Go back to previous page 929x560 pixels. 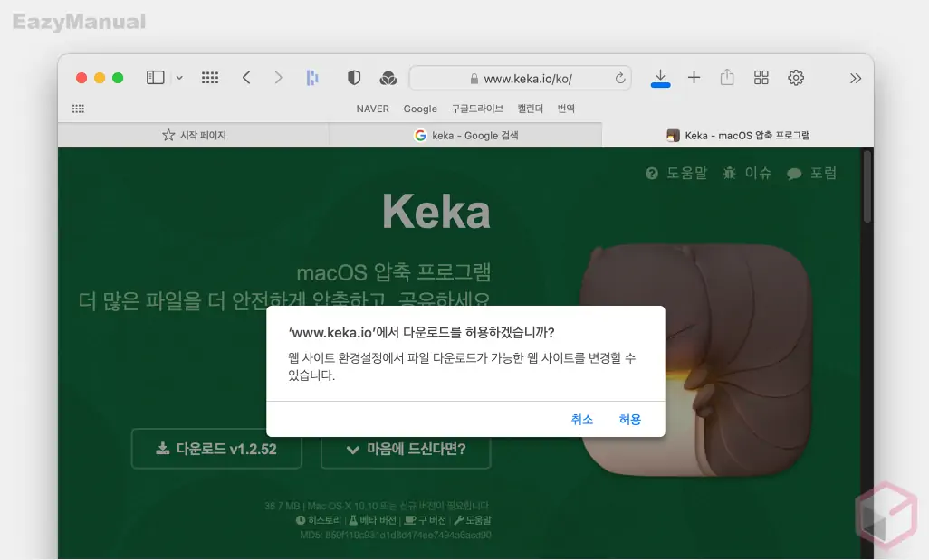[x=246, y=78]
